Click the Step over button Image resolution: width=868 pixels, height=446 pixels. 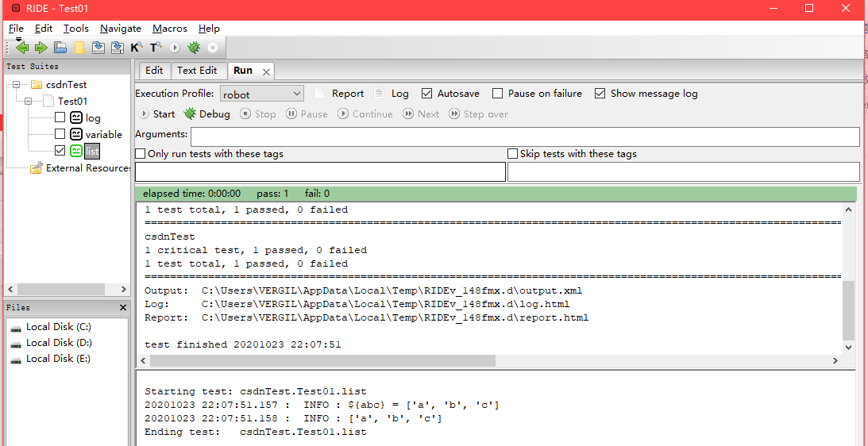478,114
